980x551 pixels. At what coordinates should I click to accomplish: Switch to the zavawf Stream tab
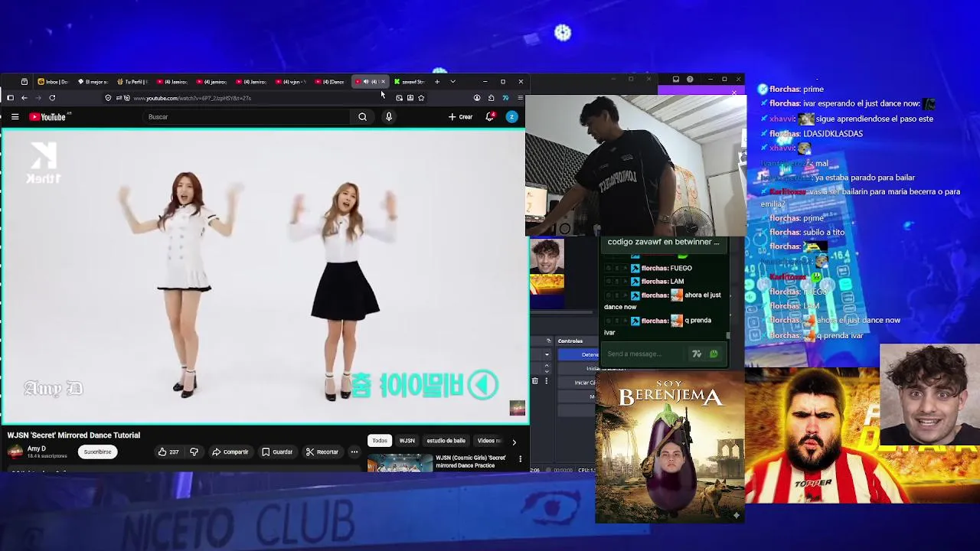pos(410,82)
